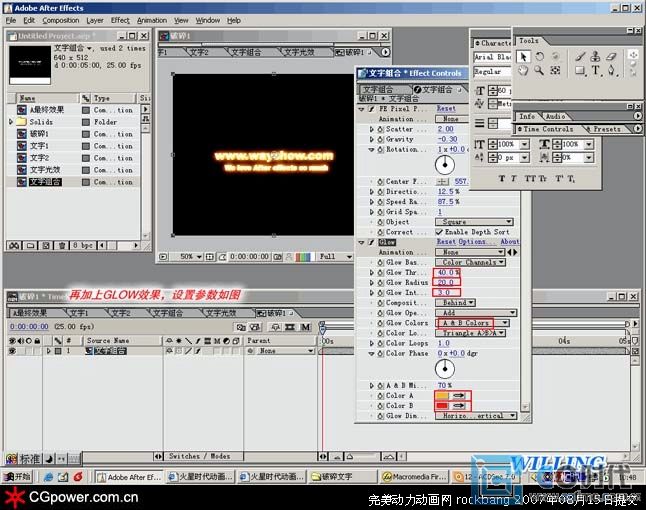646x510 pixels.
Task: Select the Rotation tool in Tools
Action: pos(539,56)
